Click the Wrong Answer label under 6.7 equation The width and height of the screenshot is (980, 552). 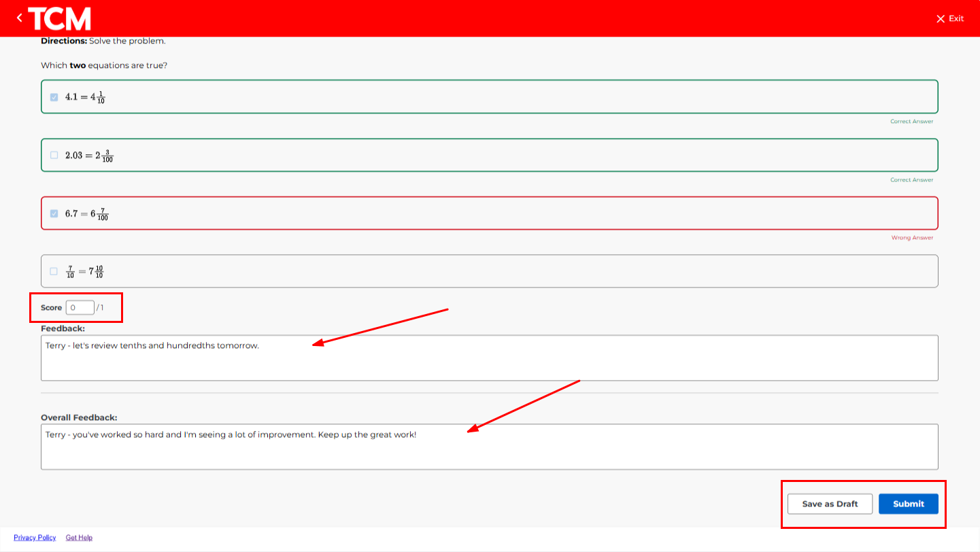click(912, 238)
